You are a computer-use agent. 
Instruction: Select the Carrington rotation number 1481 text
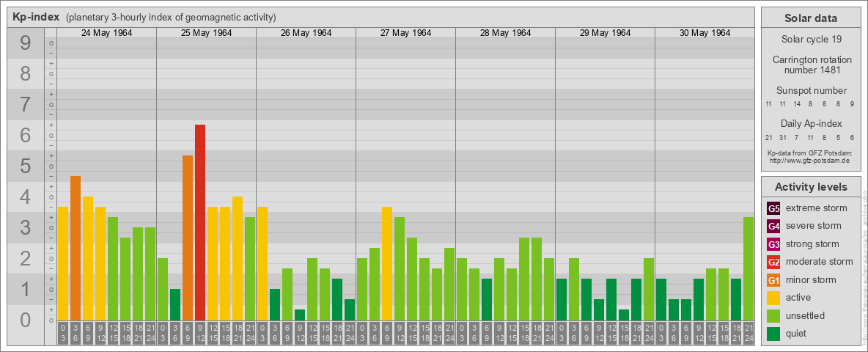pyautogui.click(x=811, y=65)
